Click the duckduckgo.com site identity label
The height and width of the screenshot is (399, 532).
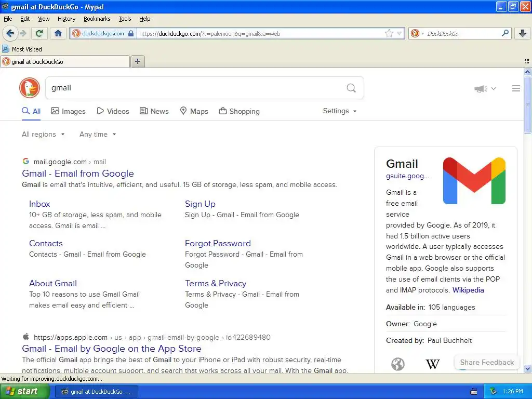(103, 33)
